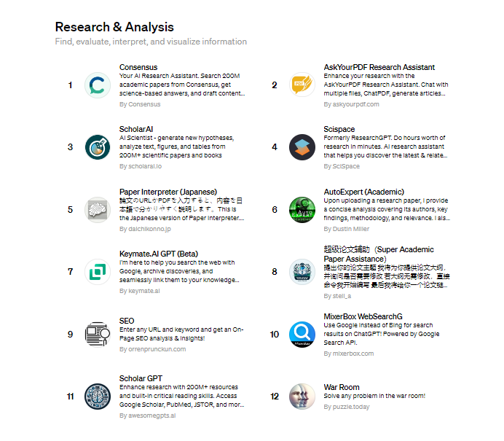This screenshot has height=441, width=504.
Task: Open AskYourPDF Research Assistant title
Action: 379,67
